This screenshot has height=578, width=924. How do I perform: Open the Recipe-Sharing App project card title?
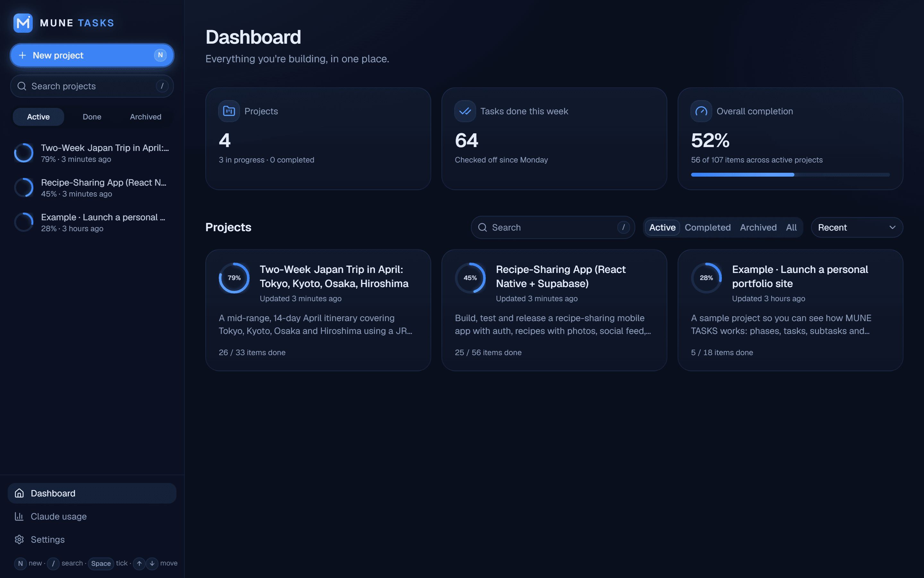click(x=560, y=276)
